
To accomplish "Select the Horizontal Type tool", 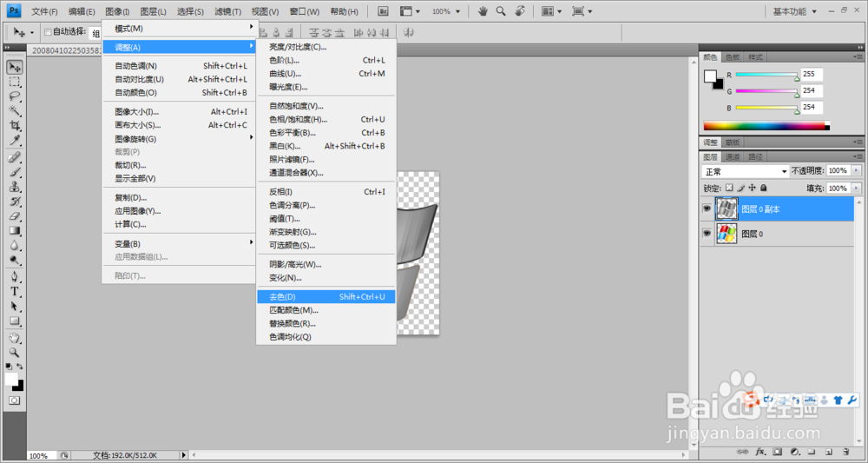I will point(15,291).
